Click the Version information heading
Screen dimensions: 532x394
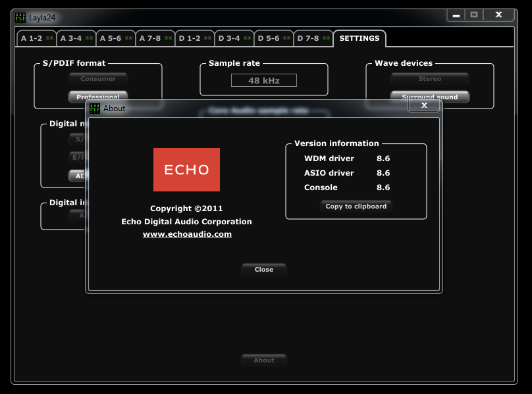(x=336, y=143)
